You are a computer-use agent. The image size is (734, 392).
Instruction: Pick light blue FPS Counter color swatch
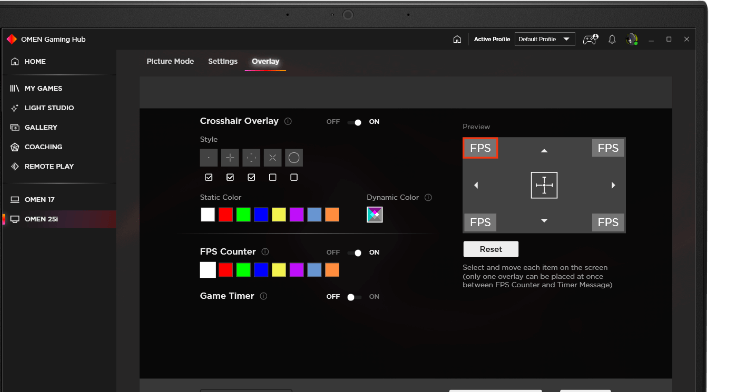coord(315,270)
